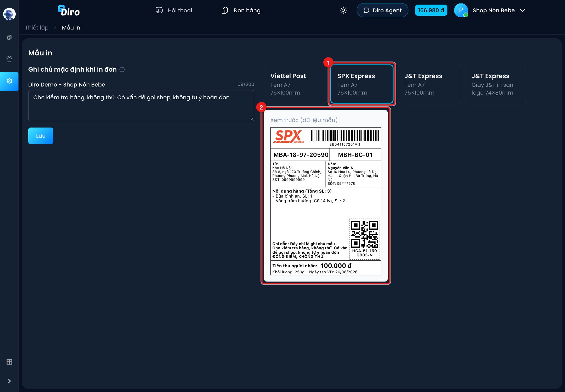The width and height of the screenshot is (565, 392).
Task: Open the t-shirt products icon in sidebar
Action: pos(9,59)
